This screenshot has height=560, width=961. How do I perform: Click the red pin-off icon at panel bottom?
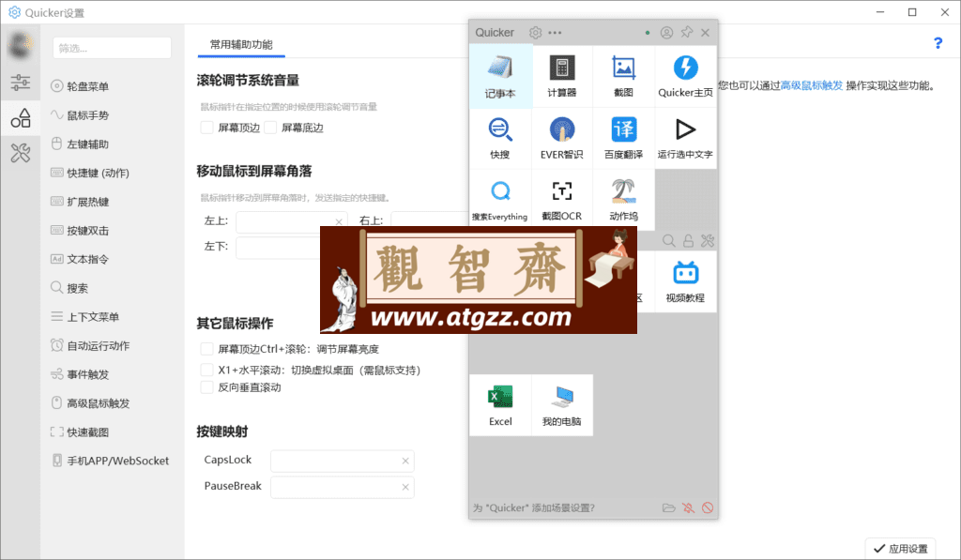[688, 507]
